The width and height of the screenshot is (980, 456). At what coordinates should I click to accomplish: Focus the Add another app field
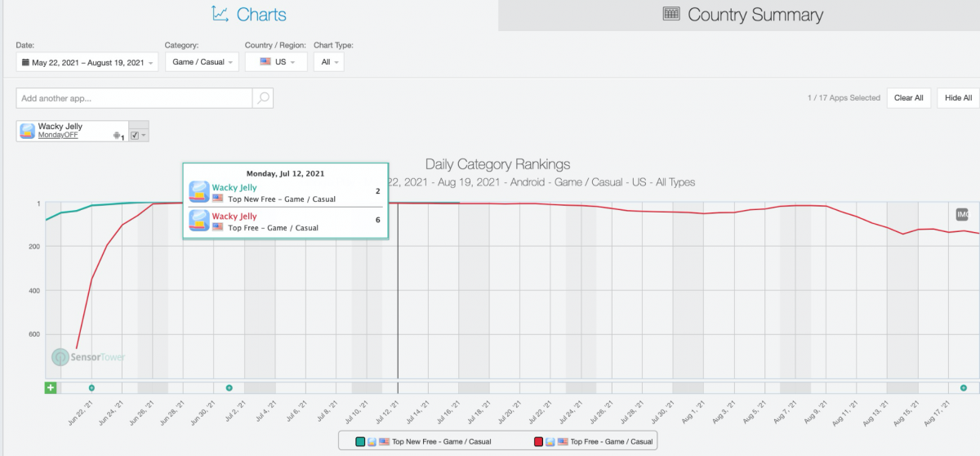(135, 98)
